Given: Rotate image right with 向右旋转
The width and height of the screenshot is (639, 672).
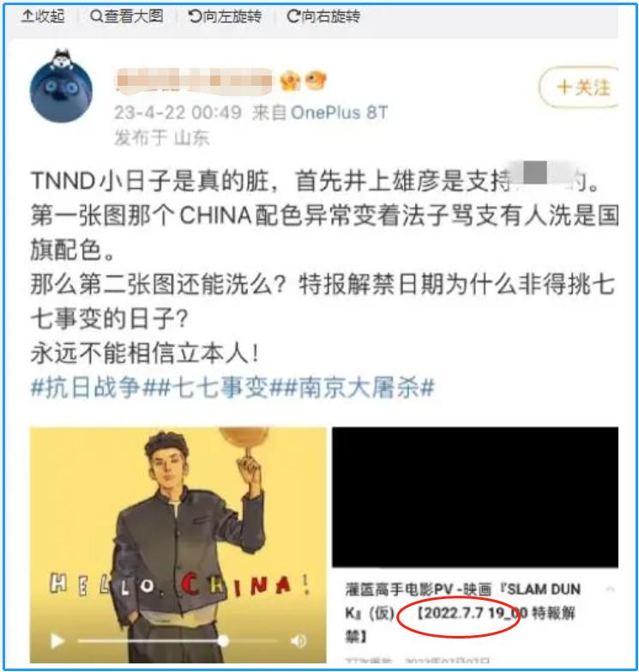Looking at the screenshot, I should pos(323,16).
